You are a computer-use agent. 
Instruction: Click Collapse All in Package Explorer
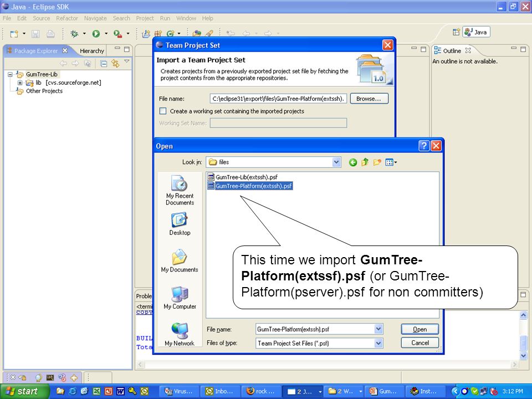click(104, 63)
